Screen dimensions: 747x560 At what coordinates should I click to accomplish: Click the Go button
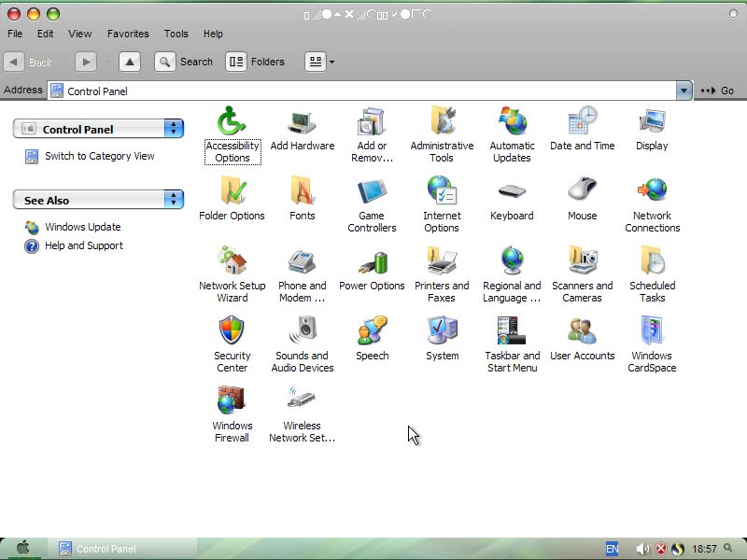(x=717, y=91)
